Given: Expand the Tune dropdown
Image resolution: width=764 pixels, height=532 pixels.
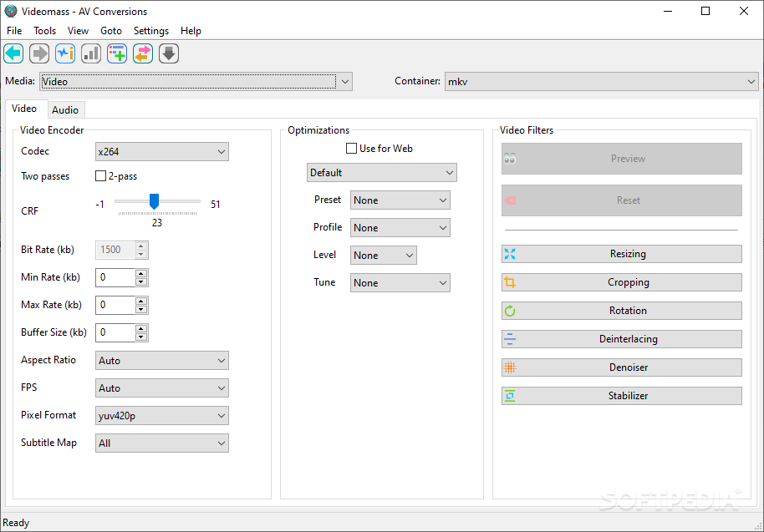Looking at the screenshot, I should pyautogui.click(x=400, y=283).
